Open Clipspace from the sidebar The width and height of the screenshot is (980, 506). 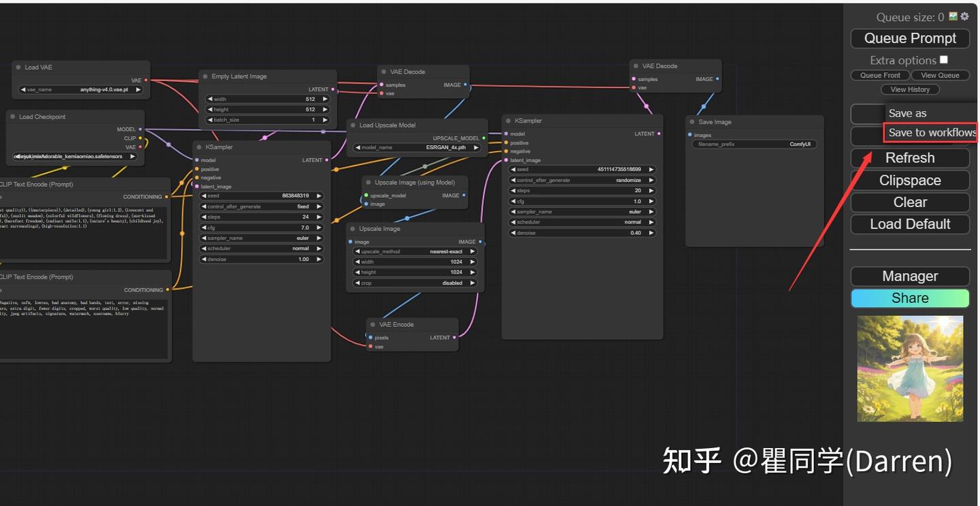tap(910, 180)
